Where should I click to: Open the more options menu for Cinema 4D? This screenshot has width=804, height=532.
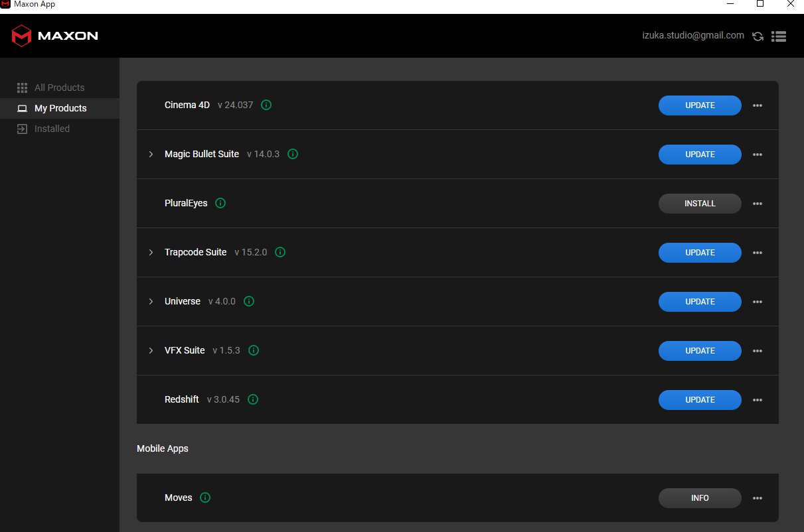pos(758,105)
